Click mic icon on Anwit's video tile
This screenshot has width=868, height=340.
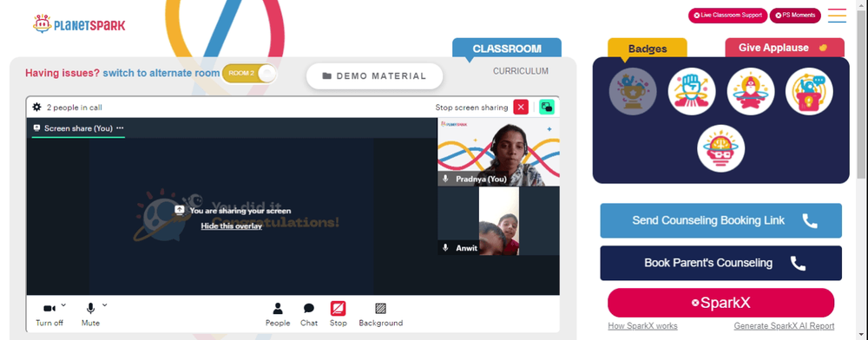click(445, 248)
